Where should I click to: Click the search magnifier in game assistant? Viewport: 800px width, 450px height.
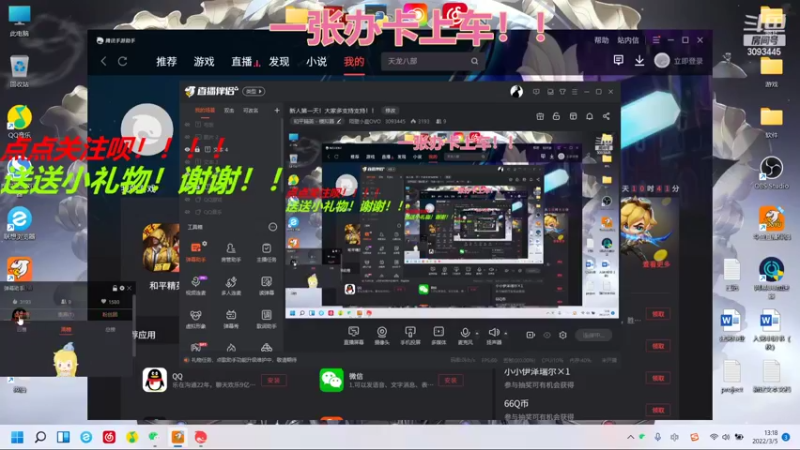click(x=474, y=61)
